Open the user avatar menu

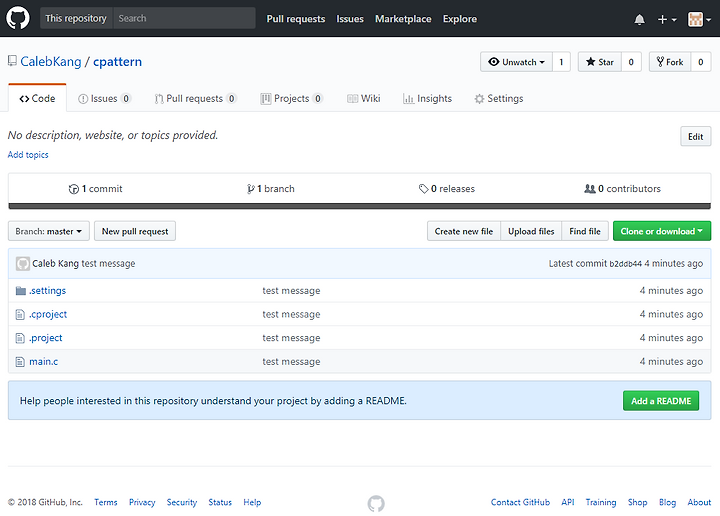click(699, 19)
